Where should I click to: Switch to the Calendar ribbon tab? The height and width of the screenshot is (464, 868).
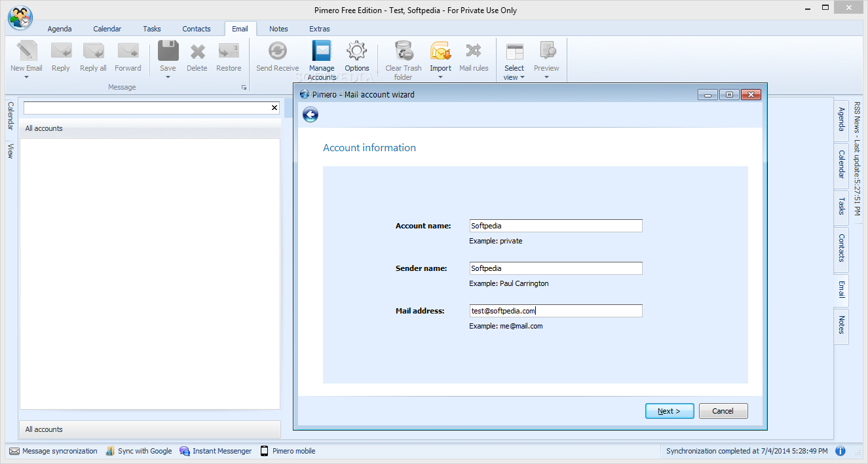107,29
